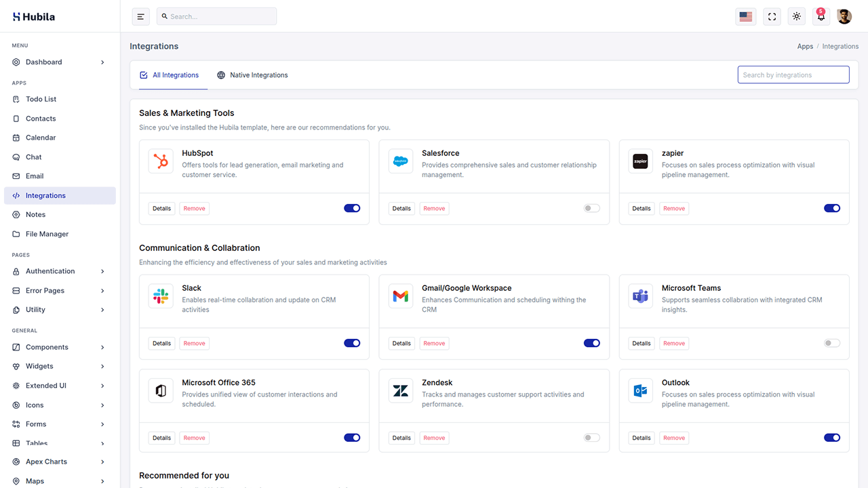Image resolution: width=868 pixels, height=488 pixels.
Task: Expand the Dashboard menu chevron
Action: [102, 62]
